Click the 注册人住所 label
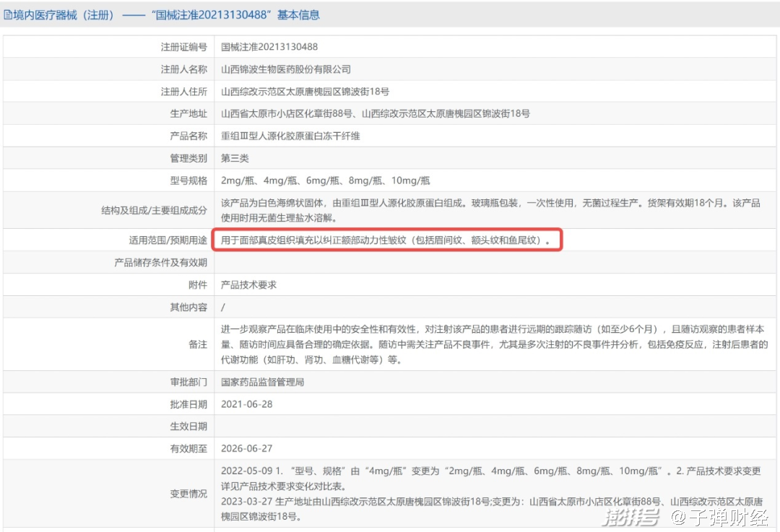The image size is (780, 532). pyautogui.click(x=183, y=92)
